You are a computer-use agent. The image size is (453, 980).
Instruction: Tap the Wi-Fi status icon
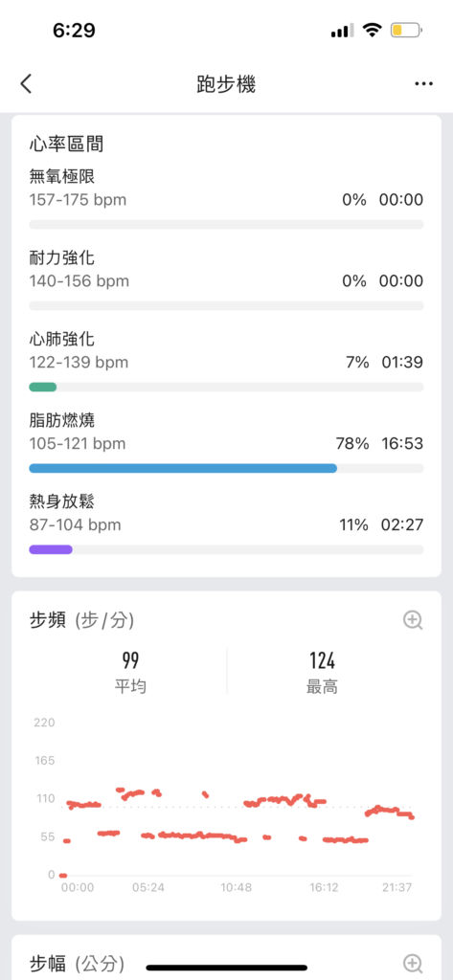pos(373,30)
